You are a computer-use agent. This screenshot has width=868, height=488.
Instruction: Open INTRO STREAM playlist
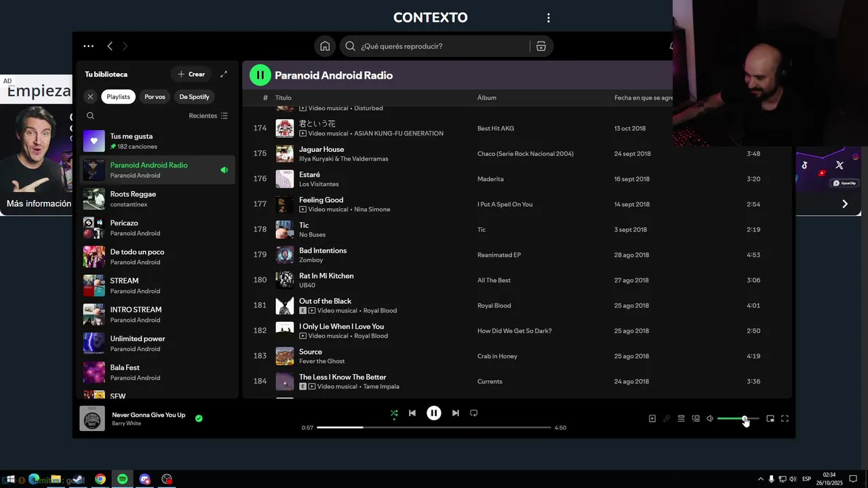[x=157, y=314]
